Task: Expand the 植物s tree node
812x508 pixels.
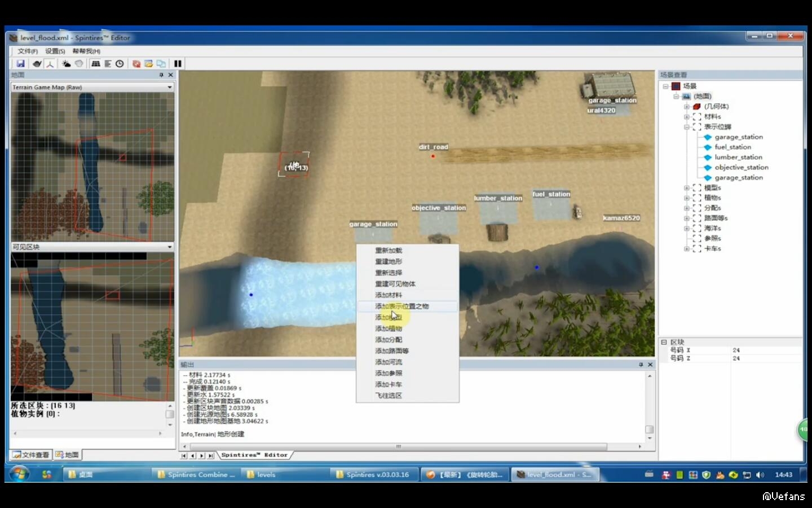Action: [687, 198]
